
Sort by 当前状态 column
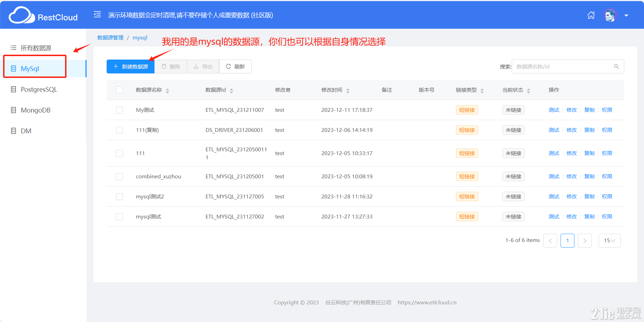529,91
